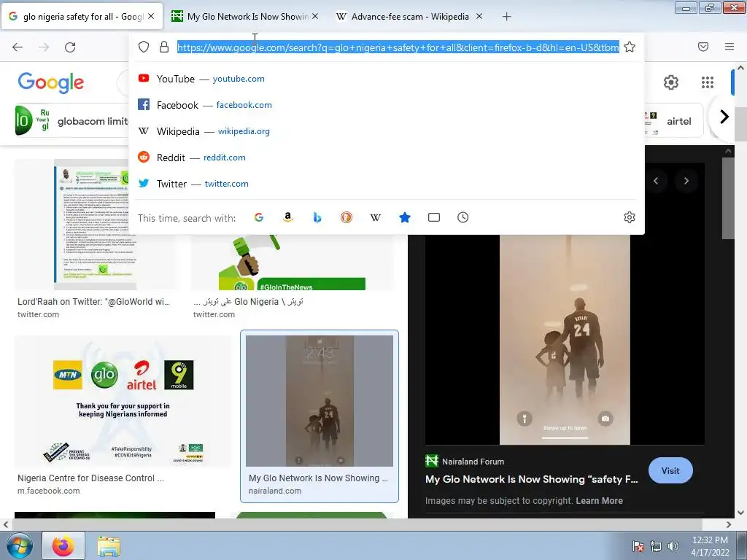Search this time with Google icon

(x=259, y=217)
